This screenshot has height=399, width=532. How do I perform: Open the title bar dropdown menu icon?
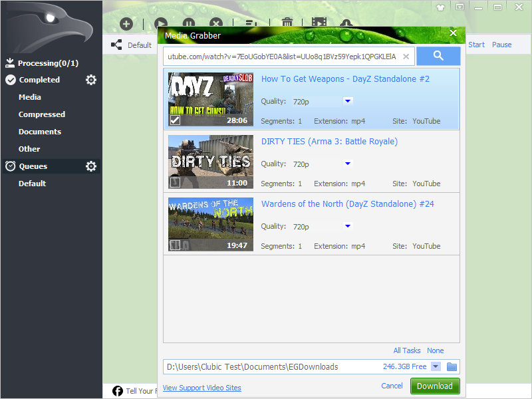460,7
